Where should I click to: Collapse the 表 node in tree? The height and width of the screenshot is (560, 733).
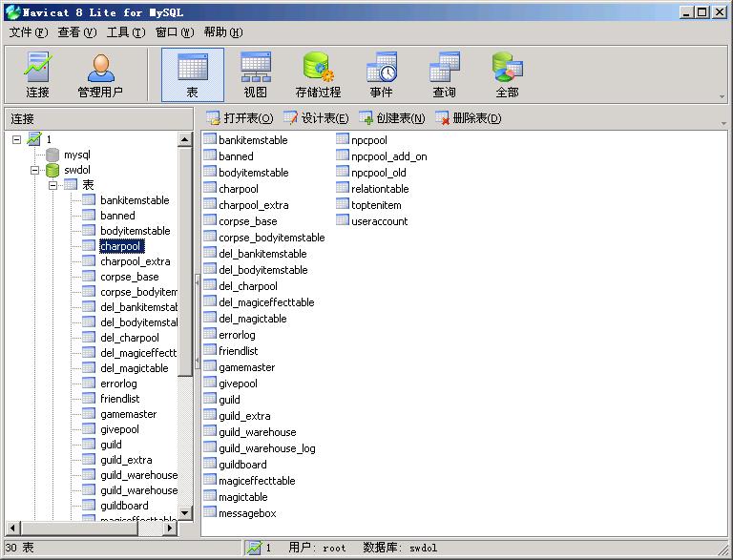point(52,185)
